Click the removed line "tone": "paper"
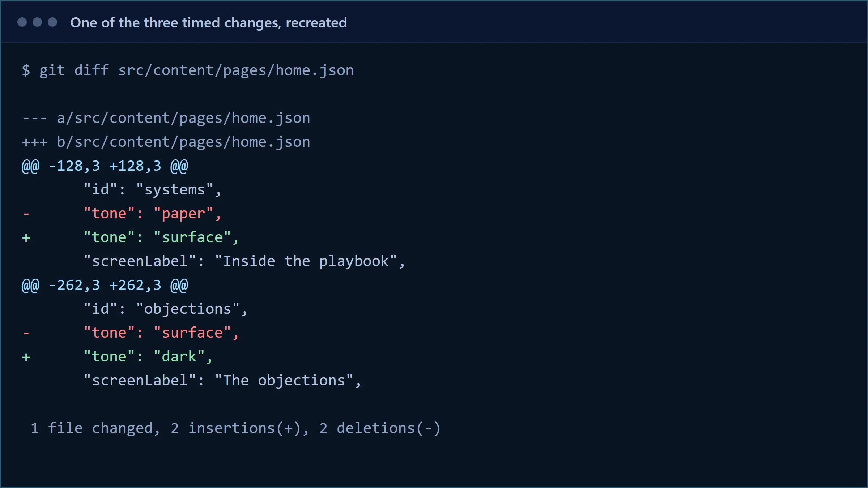This screenshot has width=868, height=488. pos(122,214)
